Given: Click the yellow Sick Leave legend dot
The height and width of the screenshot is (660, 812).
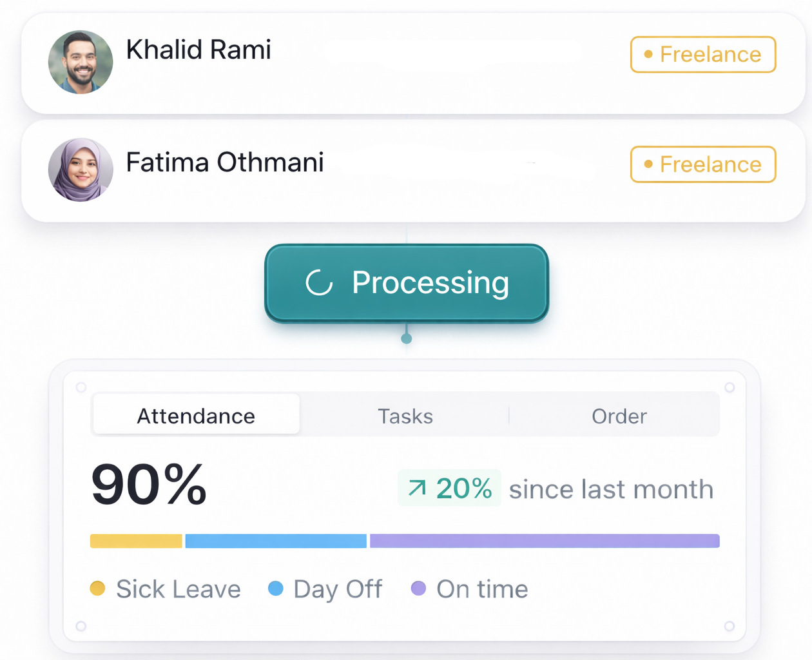Looking at the screenshot, I should click(97, 588).
